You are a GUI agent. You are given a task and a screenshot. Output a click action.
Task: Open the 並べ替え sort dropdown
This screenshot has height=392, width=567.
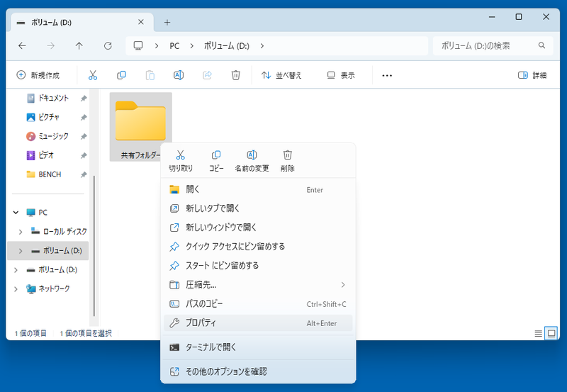(281, 75)
